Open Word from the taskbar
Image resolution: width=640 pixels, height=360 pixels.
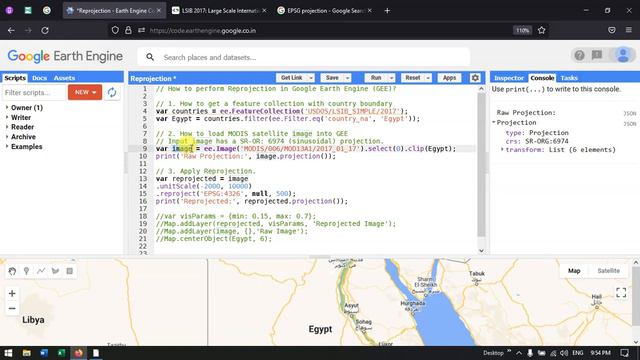click(44, 353)
